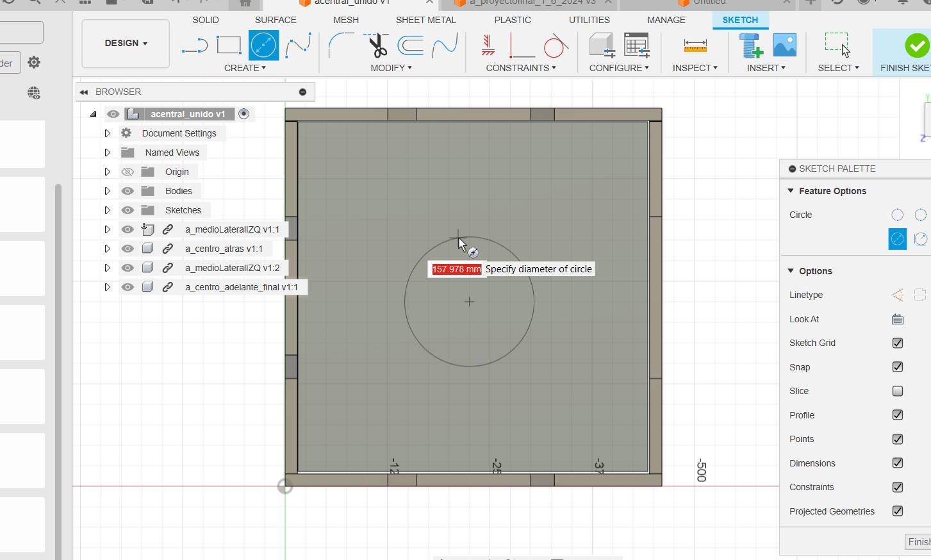
Task: Hide a_centro_atras v1:1 component
Action: click(x=128, y=249)
